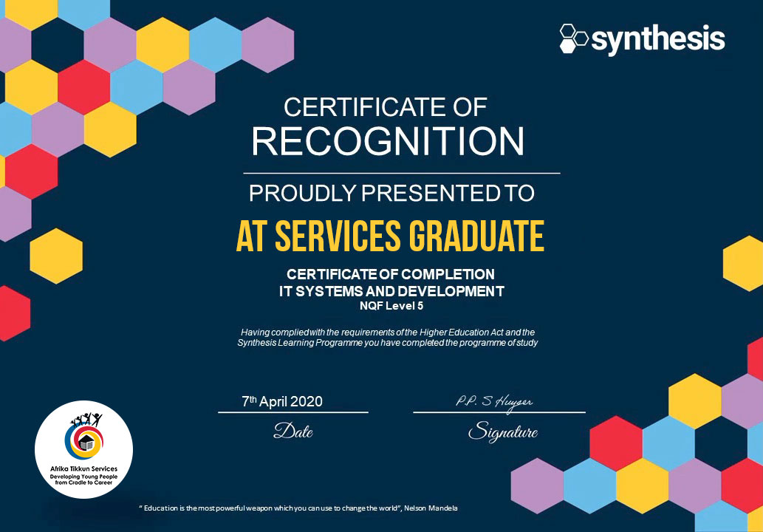
Task: Select the yellow "AT SERVICES GRADUATE" name
Action: (390, 236)
